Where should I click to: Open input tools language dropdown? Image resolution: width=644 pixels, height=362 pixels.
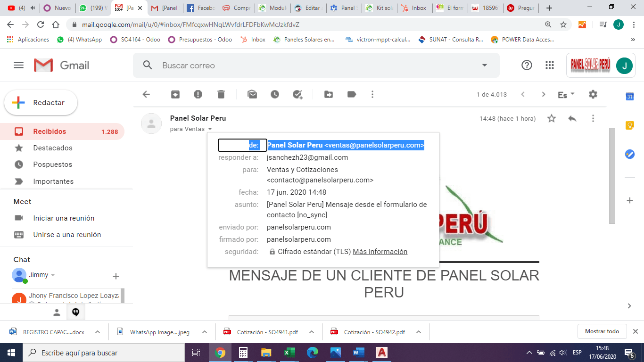pyautogui.click(x=566, y=95)
